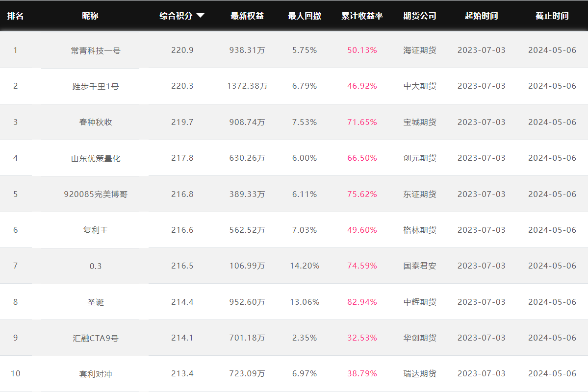
Task: Select the company 格林期货
Action: pyautogui.click(x=420, y=230)
